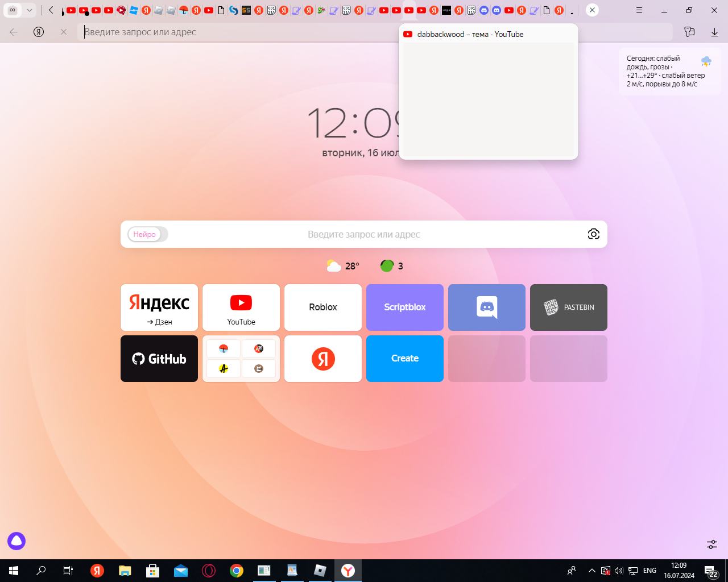
Task: Switch to the umbrella icon tab
Action: click(184, 10)
